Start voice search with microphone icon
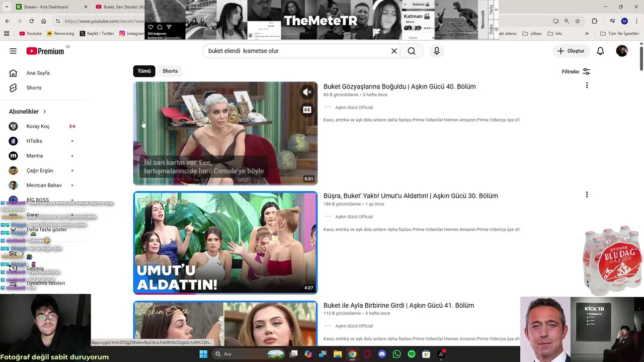The image size is (644, 362). point(437,51)
